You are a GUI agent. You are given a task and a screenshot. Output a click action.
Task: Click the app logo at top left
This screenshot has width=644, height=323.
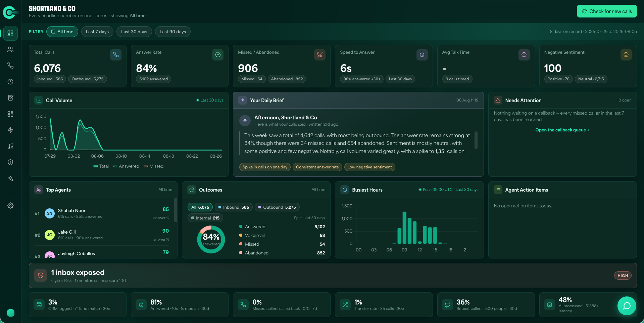coord(10,12)
